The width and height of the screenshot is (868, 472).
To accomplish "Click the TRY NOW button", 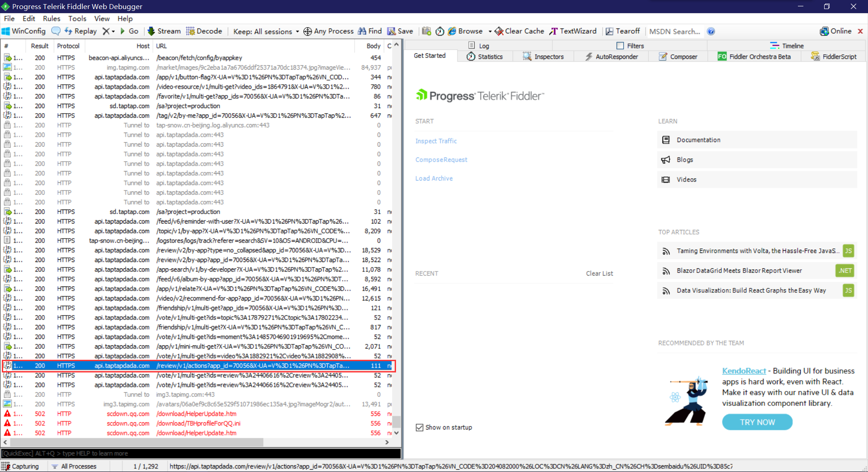I will (x=757, y=422).
